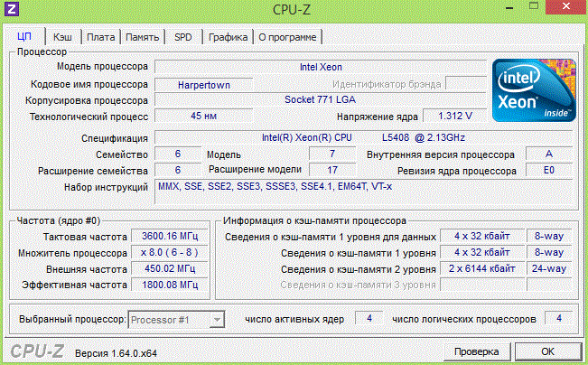Click the L5408 @ 2.13GHz specification field
This screenshot has height=365, width=588.
pos(363,137)
